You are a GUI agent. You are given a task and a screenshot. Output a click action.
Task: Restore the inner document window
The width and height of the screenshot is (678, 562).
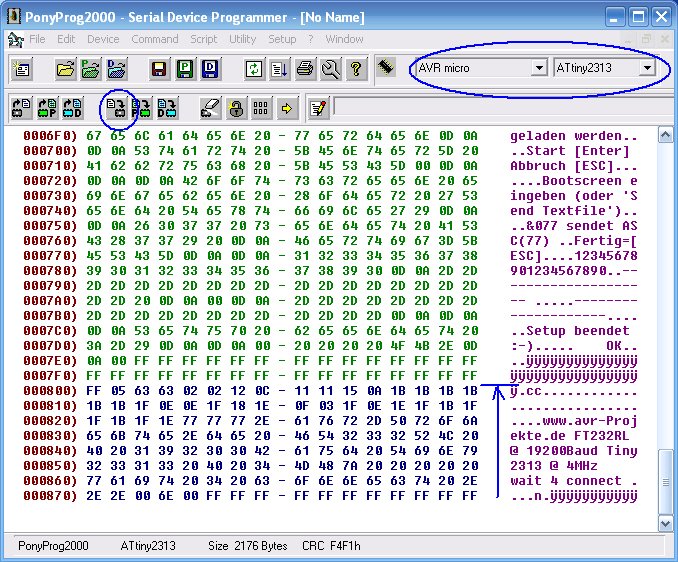(x=646, y=39)
